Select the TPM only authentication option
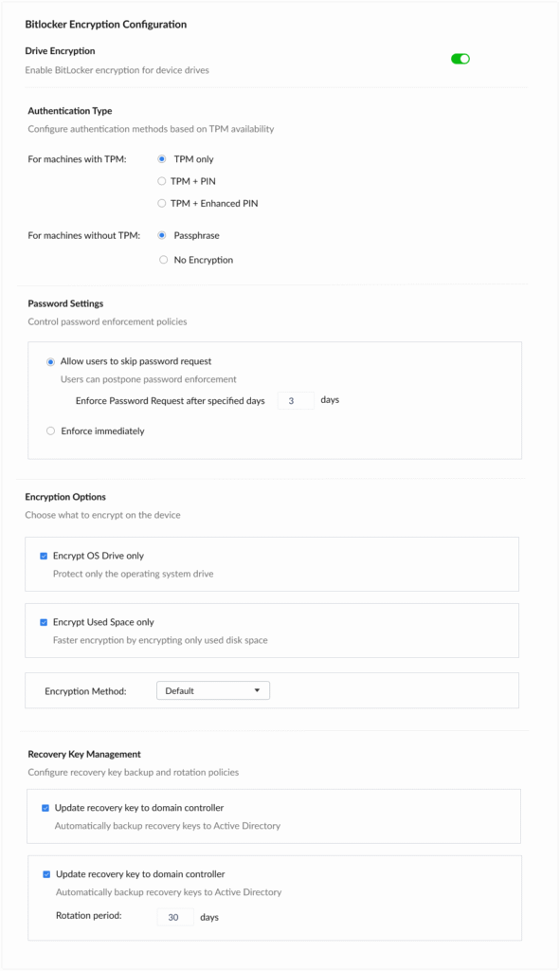This screenshot has width=560, height=971. pyautogui.click(x=161, y=159)
